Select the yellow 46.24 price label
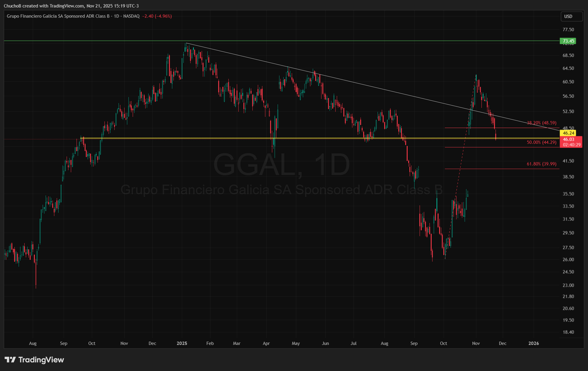Image resolution: width=588 pixels, height=371 pixels. [568, 133]
